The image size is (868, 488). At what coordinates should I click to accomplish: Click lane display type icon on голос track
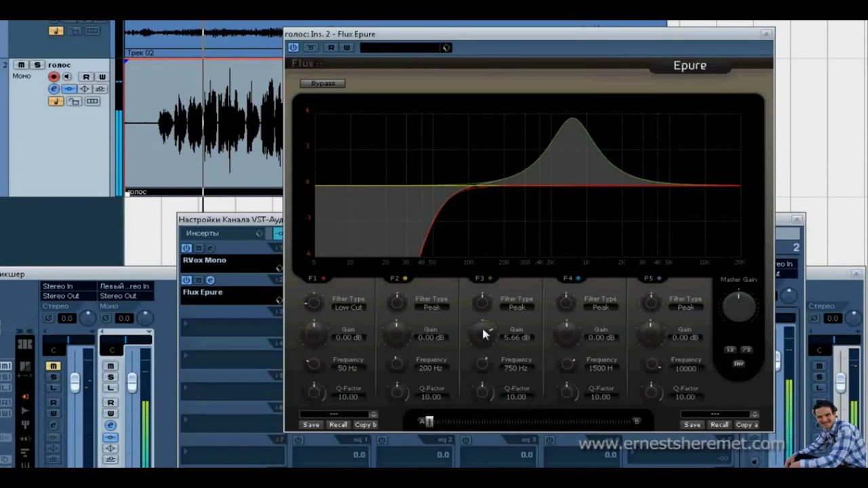pyautogui.click(x=92, y=102)
